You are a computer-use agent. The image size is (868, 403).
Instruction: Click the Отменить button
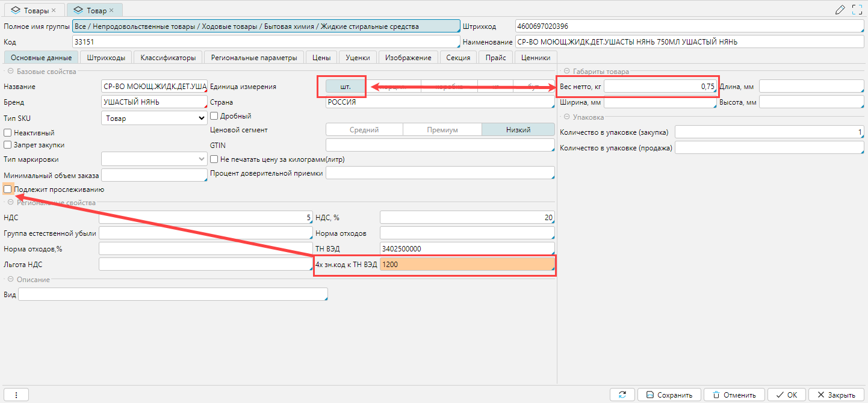click(x=734, y=395)
